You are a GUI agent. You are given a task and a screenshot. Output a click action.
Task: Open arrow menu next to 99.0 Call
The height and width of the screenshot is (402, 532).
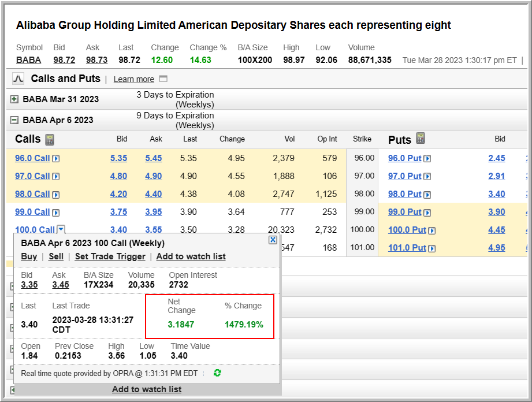pos(55,213)
